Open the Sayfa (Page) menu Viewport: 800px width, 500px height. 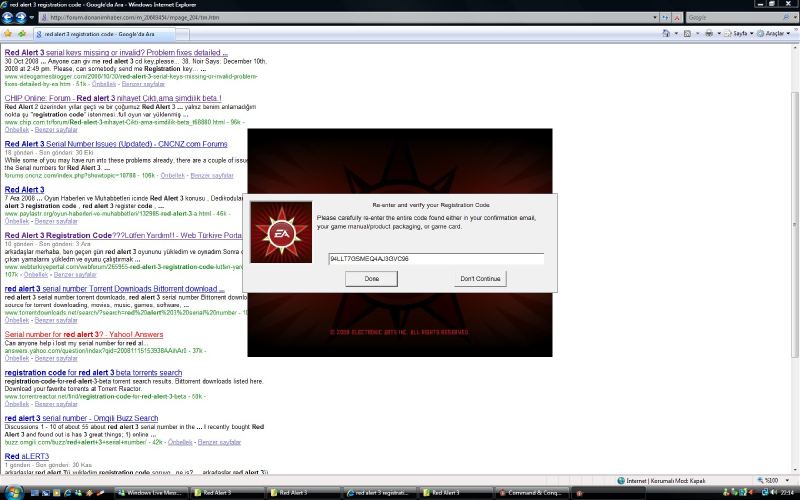pyautogui.click(x=738, y=34)
